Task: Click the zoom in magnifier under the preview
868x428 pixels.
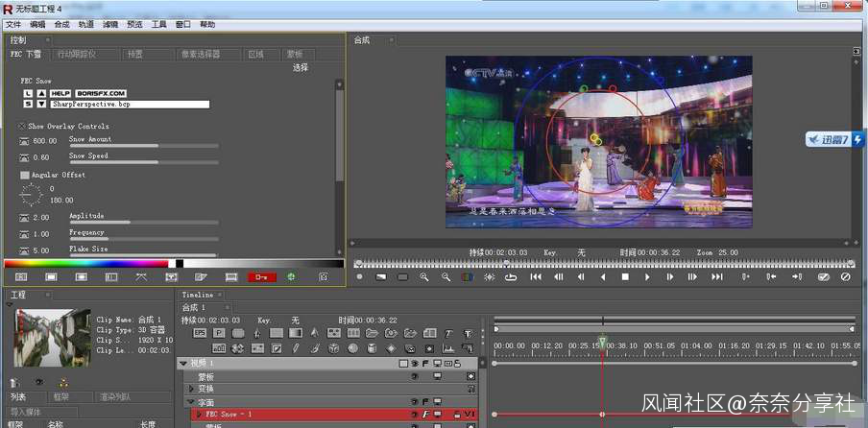Action: 424,277
